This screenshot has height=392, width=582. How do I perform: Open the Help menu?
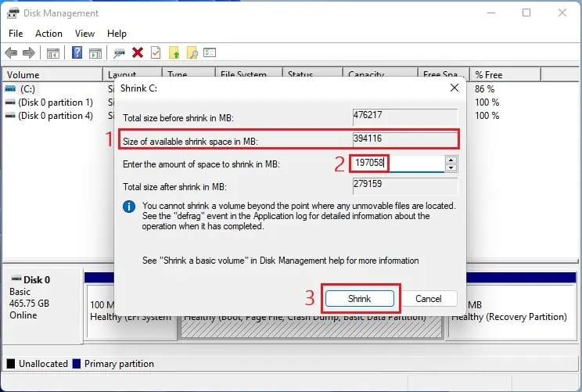(x=117, y=34)
